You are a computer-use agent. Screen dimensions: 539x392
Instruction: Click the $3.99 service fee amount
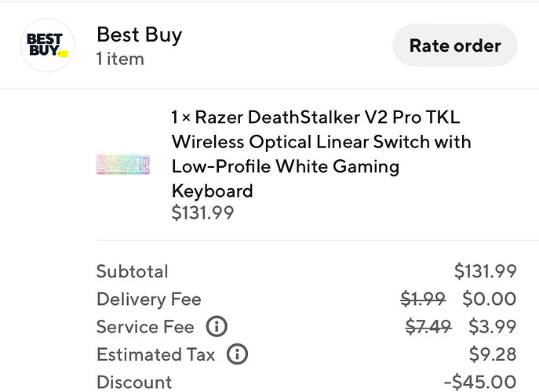(492, 326)
